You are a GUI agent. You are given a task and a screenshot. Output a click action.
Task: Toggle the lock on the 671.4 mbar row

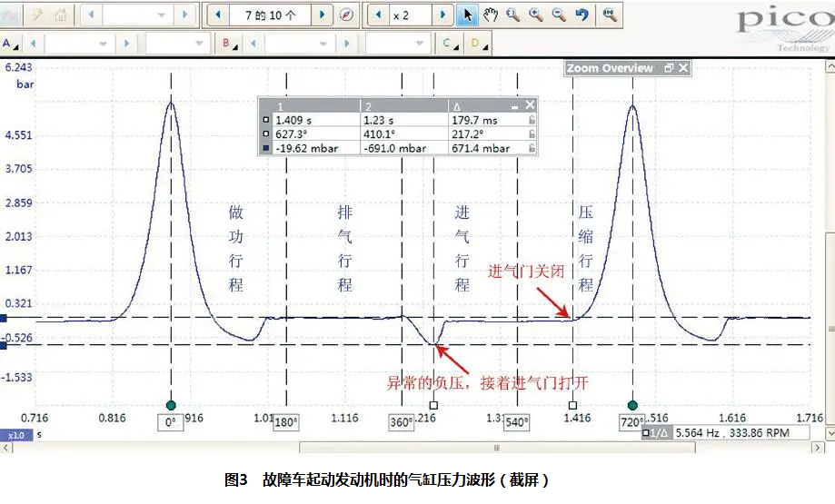click(x=532, y=148)
